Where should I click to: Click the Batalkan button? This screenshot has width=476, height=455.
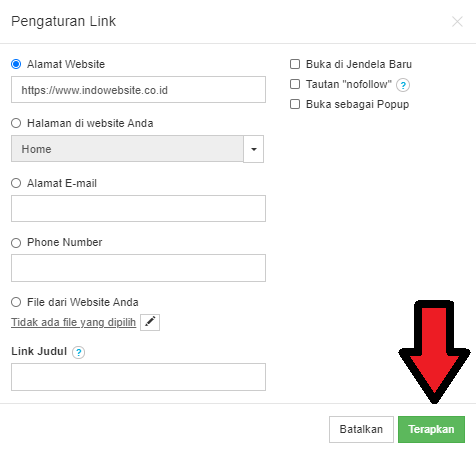361,429
